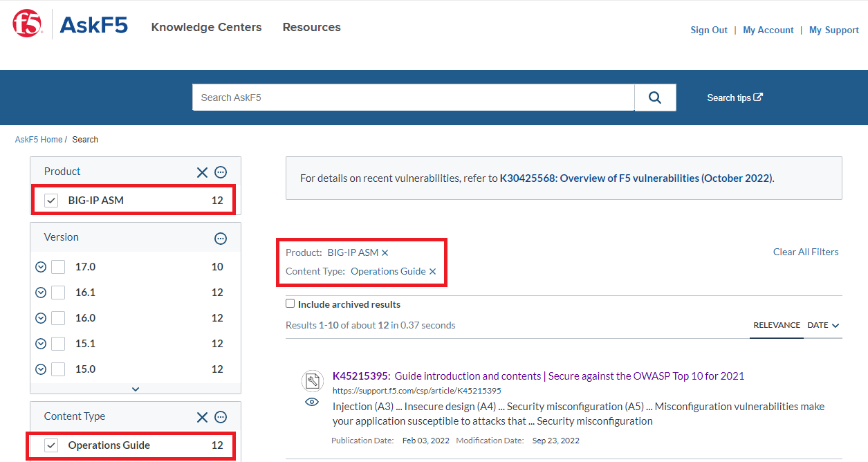Screen dimensions: 868x462
Task: Click Content Type panel heading
Action: click(x=75, y=416)
